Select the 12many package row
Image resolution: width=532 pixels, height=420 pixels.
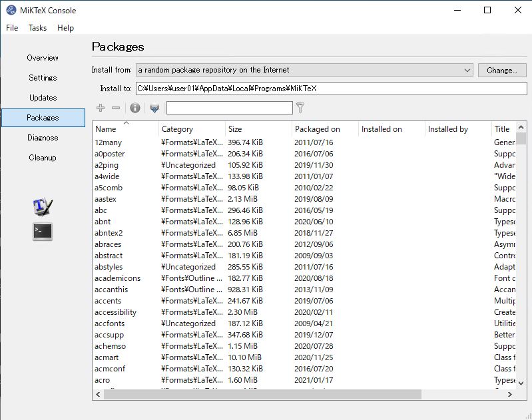click(304, 142)
